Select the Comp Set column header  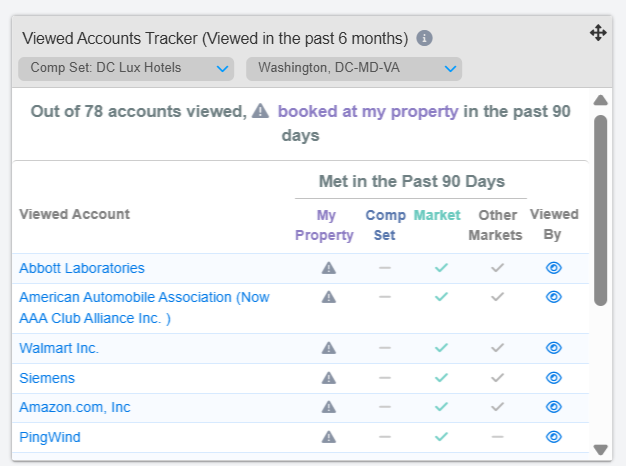[385, 225]
